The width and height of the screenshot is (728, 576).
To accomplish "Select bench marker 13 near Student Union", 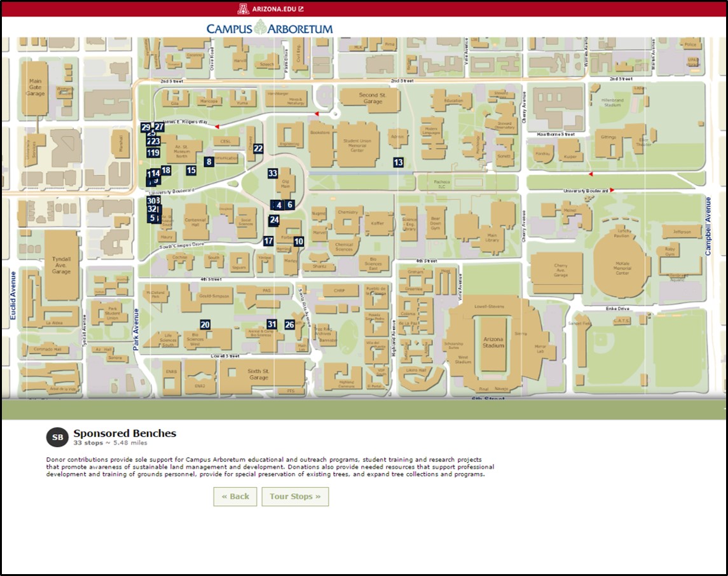I will pos(398,162).
